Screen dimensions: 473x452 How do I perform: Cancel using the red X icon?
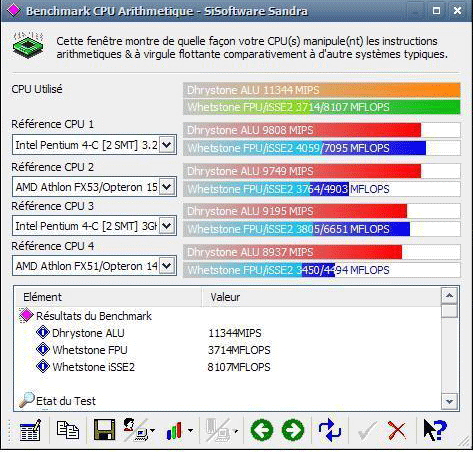tap(397, 430)
